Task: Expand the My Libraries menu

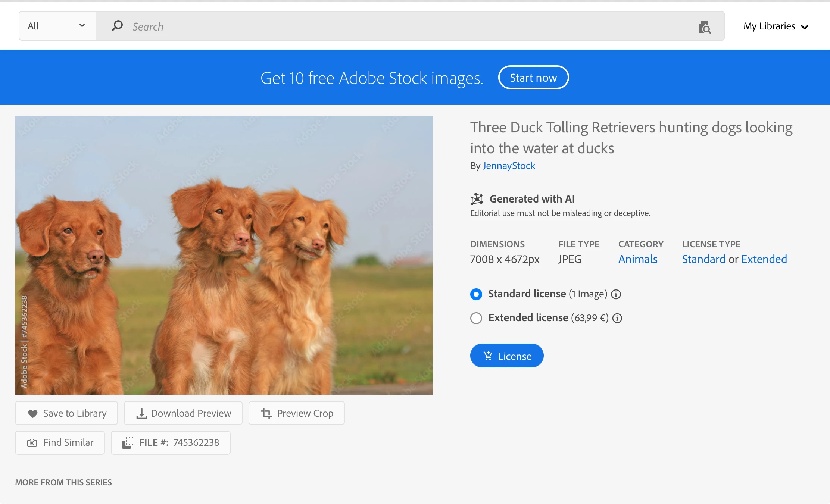Action: 776,26
